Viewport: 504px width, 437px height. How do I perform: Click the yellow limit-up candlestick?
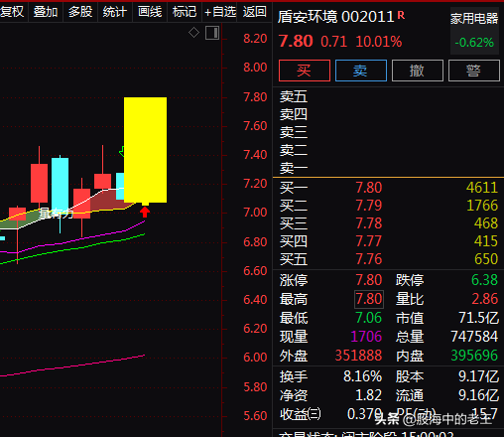tap(145, 150)
